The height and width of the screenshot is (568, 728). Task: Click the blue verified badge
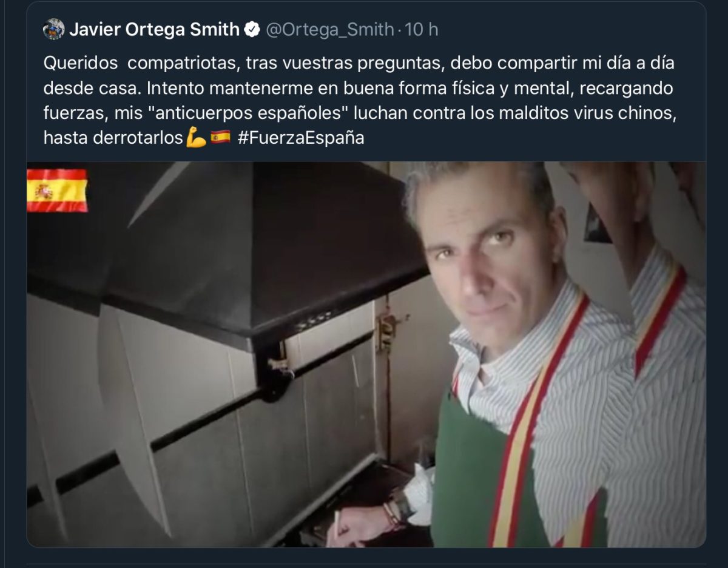tap(252, 29)
